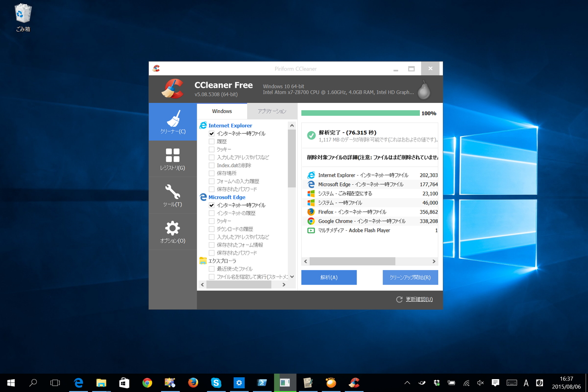588x392 pixels.
Task: Click the CCleaner logo at top left
Action: 172,89
